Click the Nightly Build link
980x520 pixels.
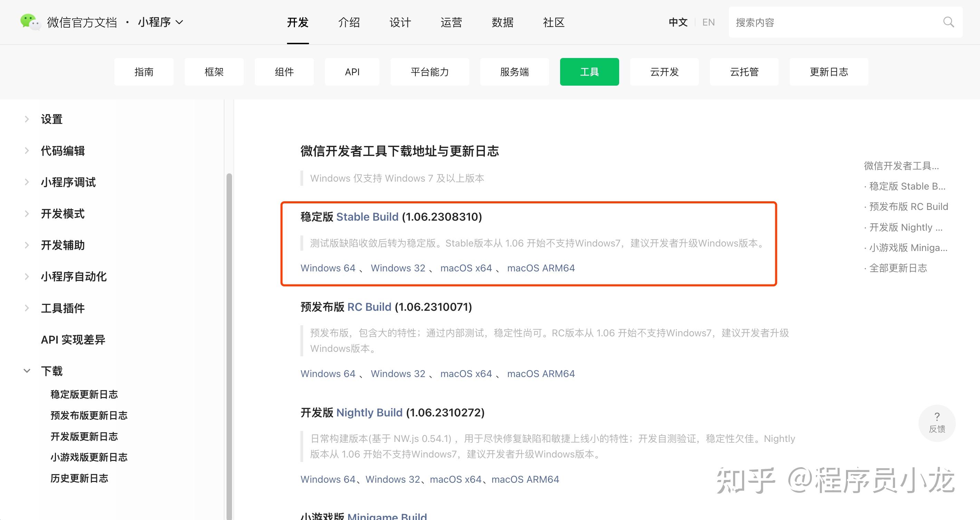369,412
